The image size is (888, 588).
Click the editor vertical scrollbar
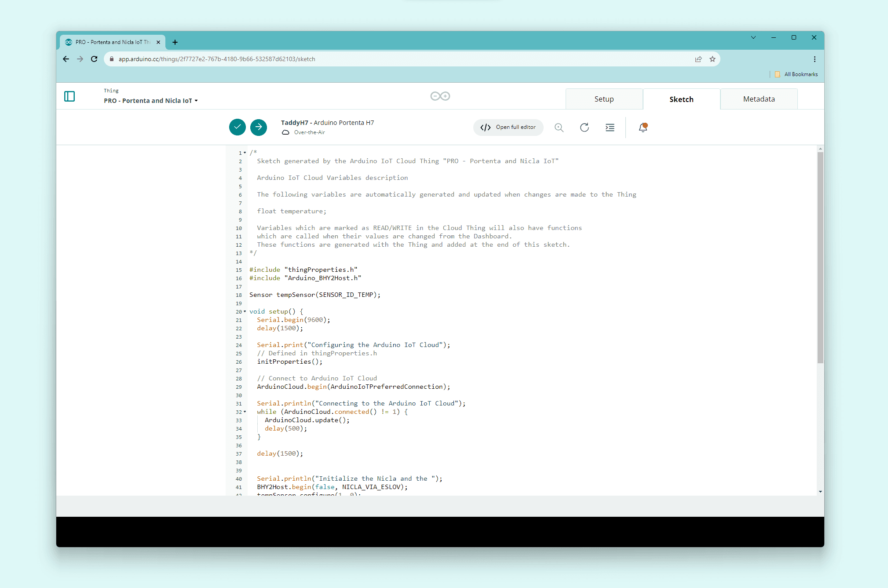pos(820,257)
